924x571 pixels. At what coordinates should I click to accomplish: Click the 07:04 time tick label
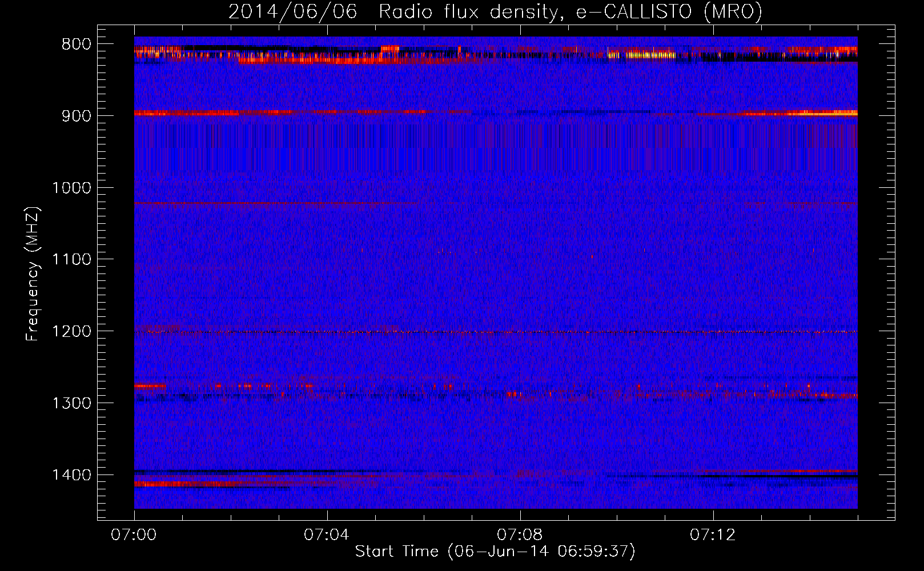327,535
